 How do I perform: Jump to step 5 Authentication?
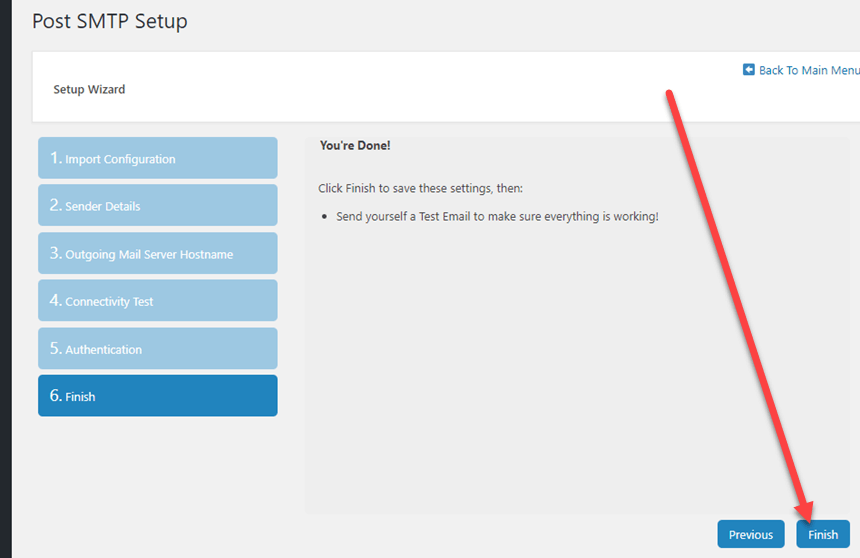click(157, 348)
